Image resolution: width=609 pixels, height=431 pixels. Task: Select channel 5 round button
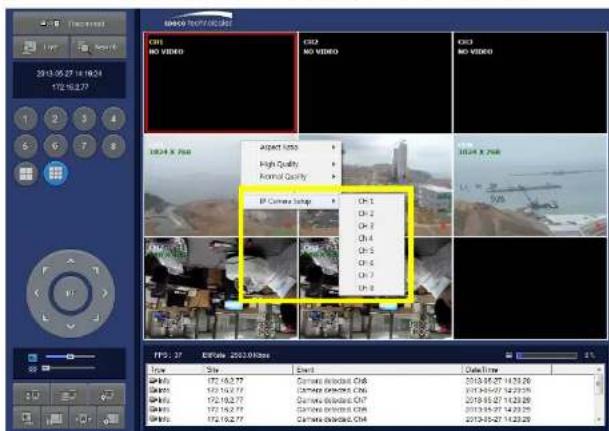pos(26,146)
